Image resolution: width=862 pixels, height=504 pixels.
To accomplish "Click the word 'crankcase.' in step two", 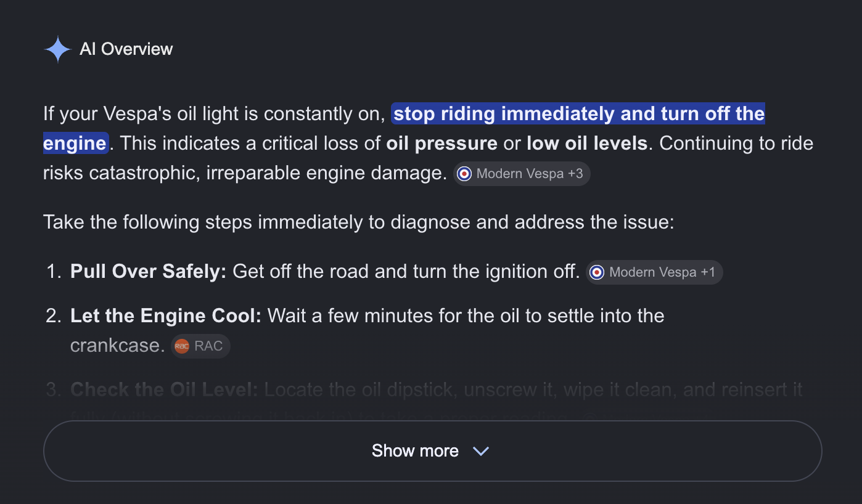I will point(118,346).
